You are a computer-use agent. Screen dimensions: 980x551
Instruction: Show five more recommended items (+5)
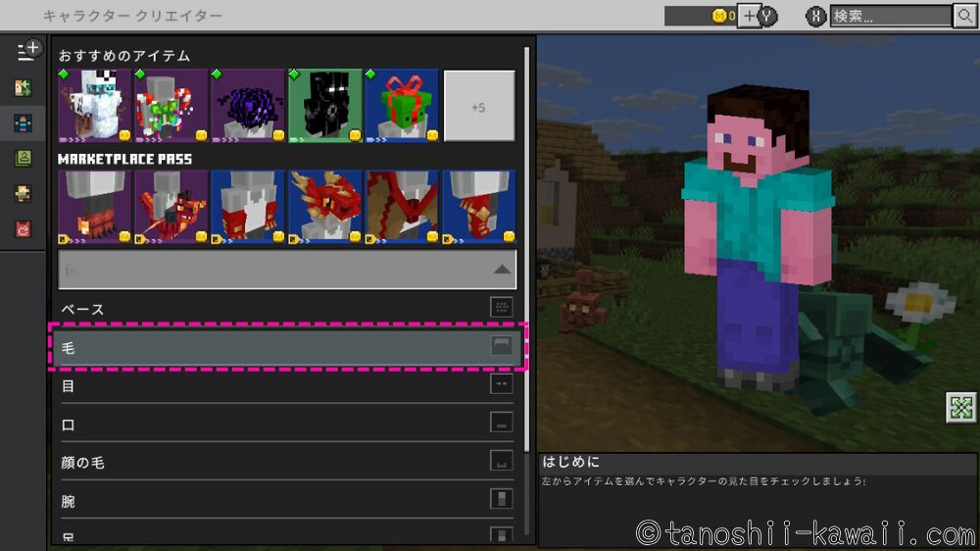478,106
